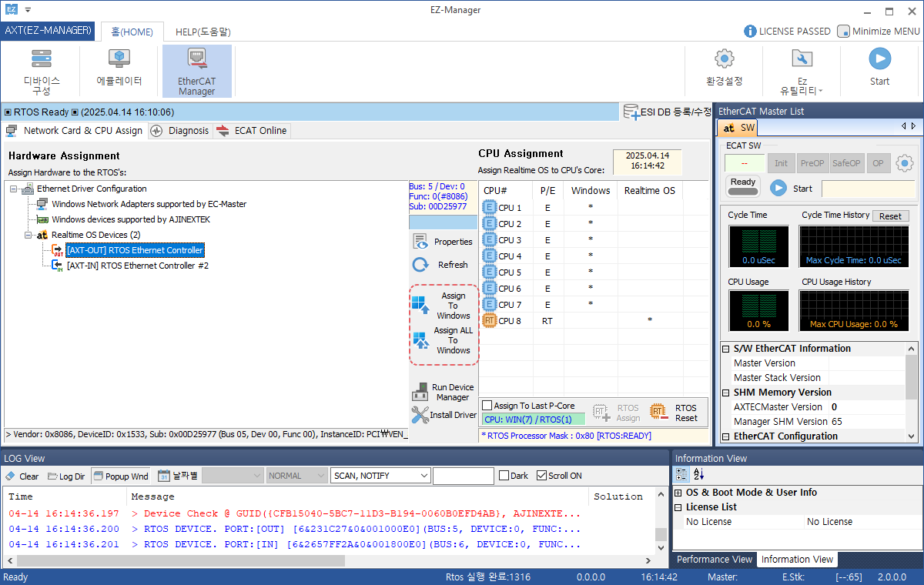Image resolution: width=924 pixels, height=585 pixels.
Task: Launch the 에뮬레이터 emulator tool
Action: (119, 69)
